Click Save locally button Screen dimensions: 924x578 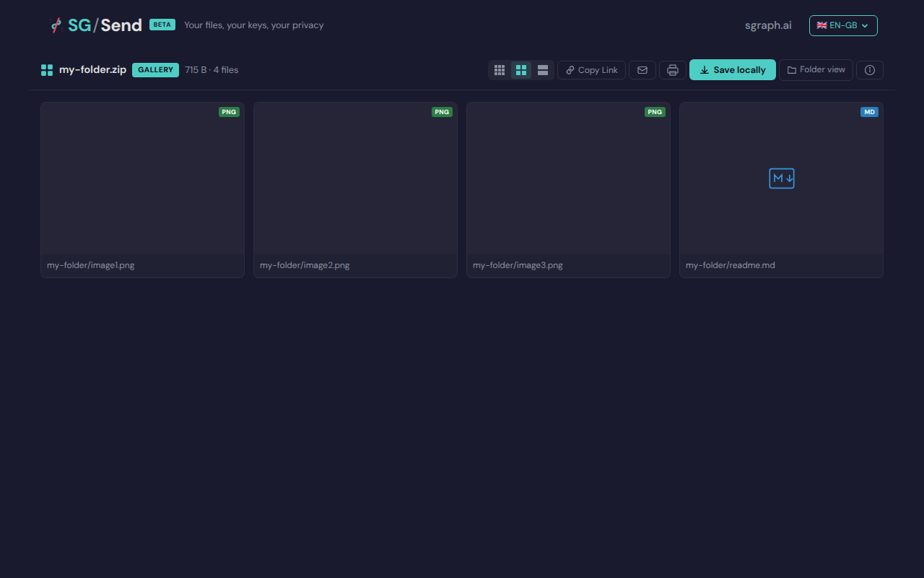(733, 70)
